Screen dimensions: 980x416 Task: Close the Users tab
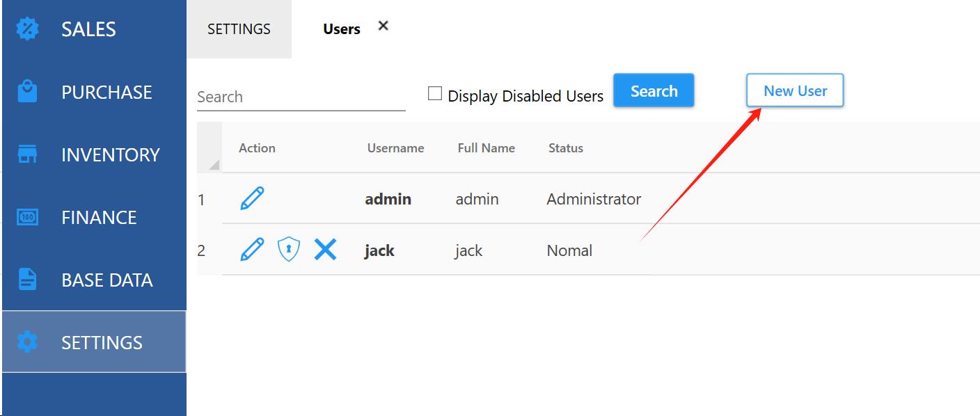383,26
